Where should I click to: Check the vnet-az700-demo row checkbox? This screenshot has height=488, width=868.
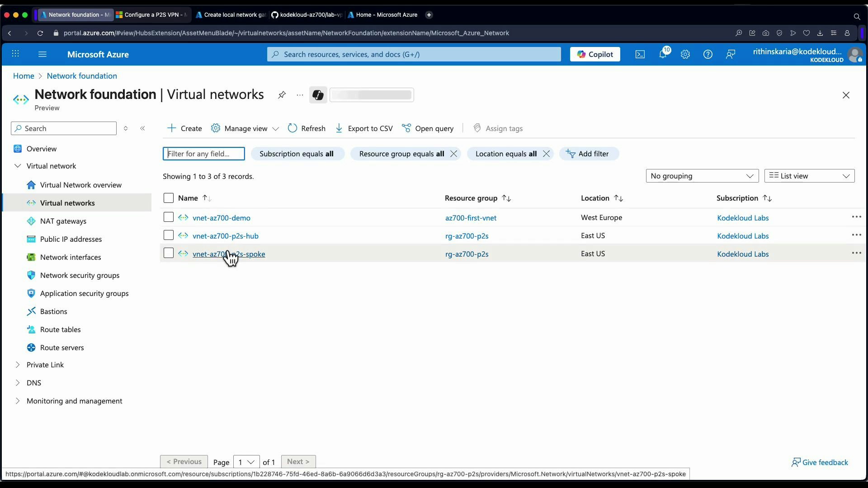tap(168, 217)
